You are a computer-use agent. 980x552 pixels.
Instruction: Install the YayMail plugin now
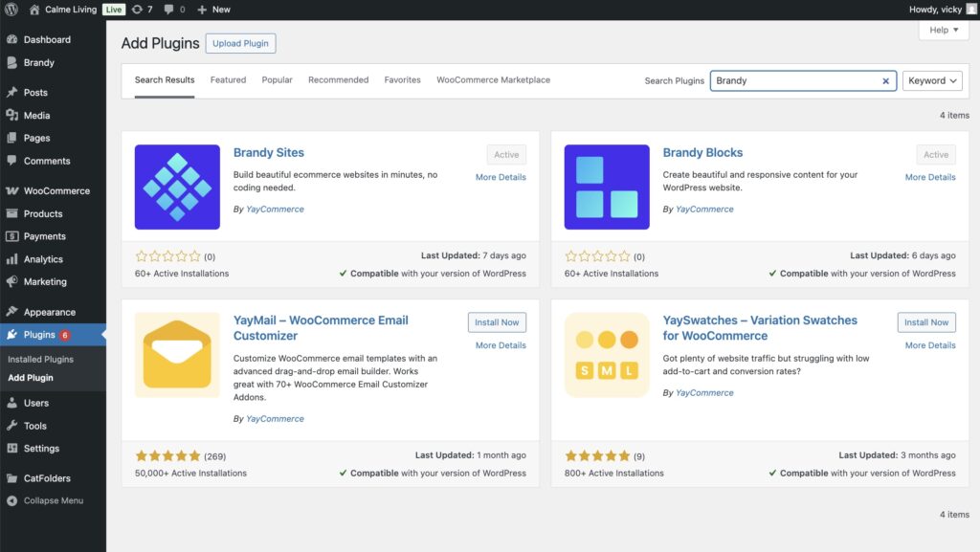(x=497, y=322)
